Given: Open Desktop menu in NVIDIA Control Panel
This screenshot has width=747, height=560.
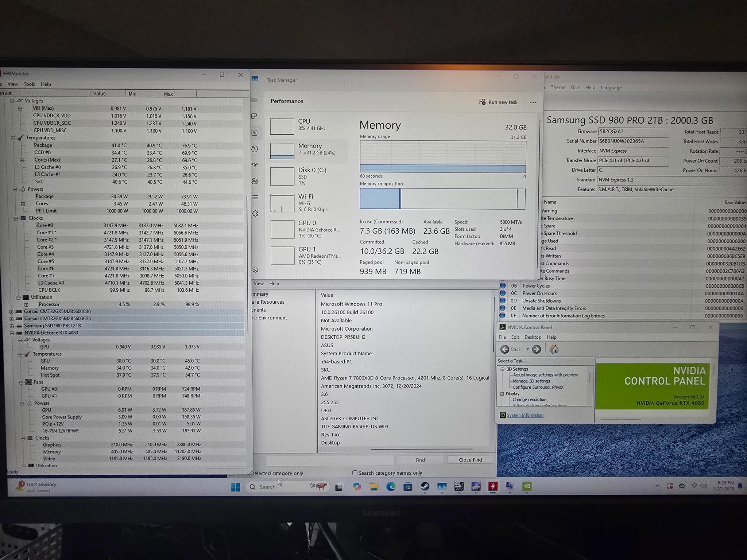Looking at the screenshot, I should tap(533, 337).
